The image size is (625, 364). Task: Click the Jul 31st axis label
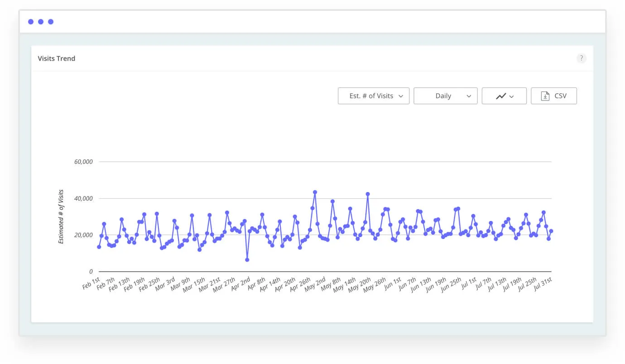(x=543, y=283)
